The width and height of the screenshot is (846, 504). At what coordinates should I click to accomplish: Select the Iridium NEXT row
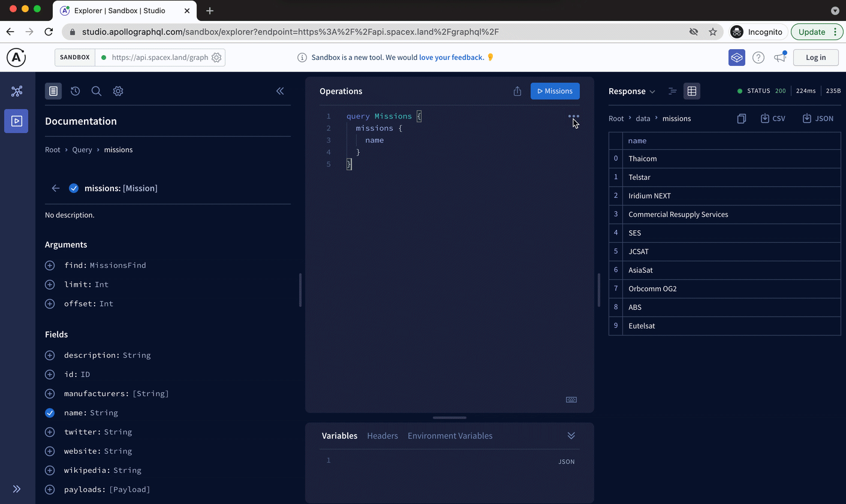[724, 196]
